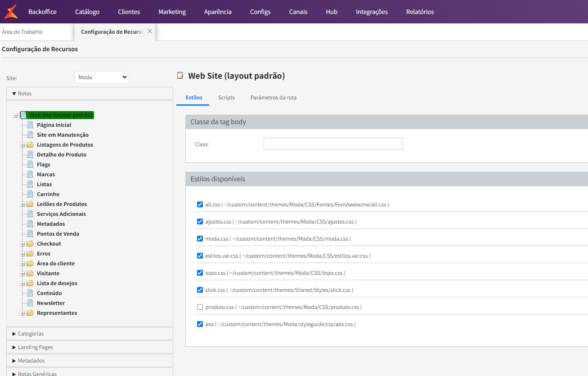Open the Integrações menu
588x376 pixels.
(372, 12)
